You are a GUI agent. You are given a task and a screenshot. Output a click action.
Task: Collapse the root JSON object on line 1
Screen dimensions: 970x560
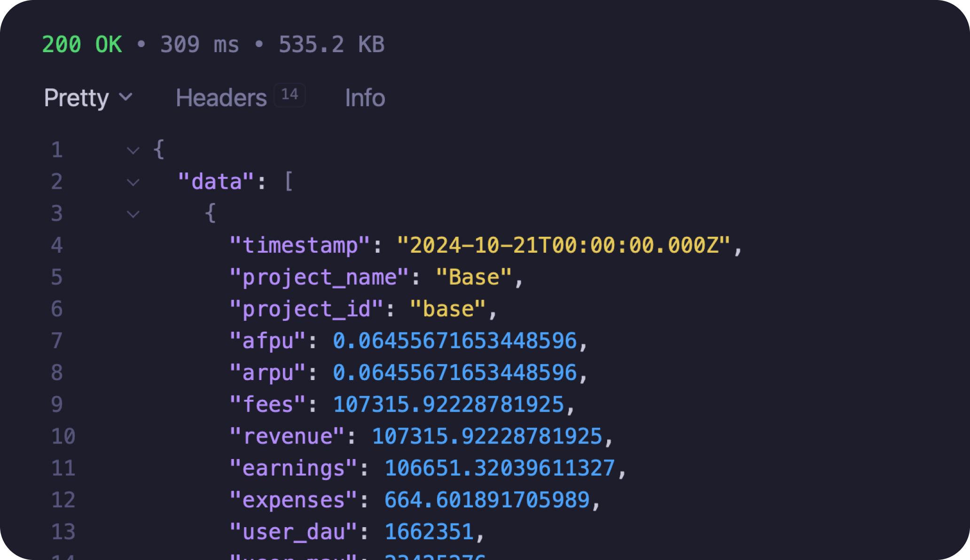pos(133,149)
